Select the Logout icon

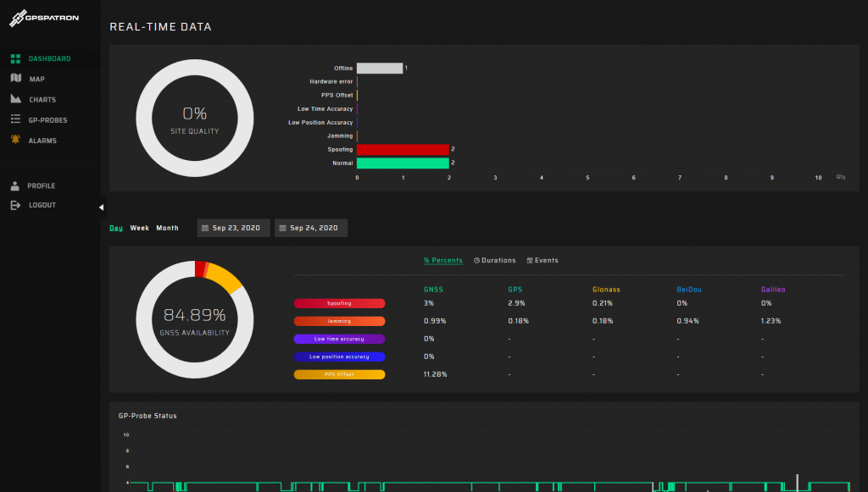coord(14,204)
